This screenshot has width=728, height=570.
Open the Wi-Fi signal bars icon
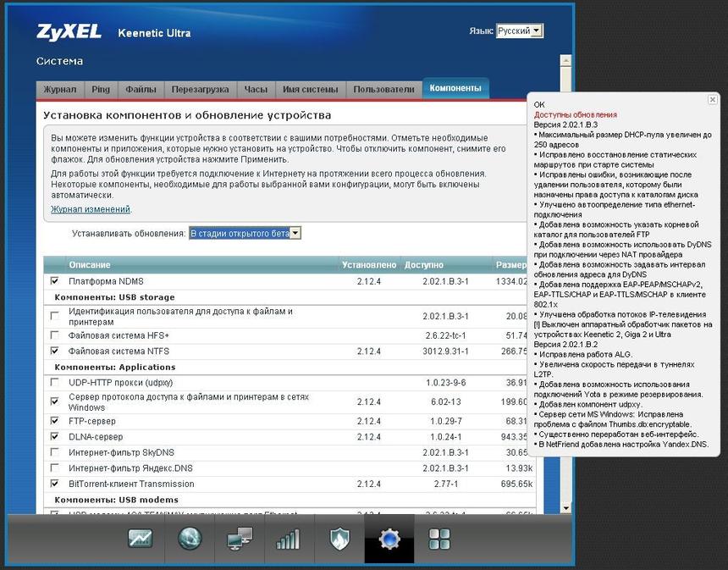click(x=289, y=539)
